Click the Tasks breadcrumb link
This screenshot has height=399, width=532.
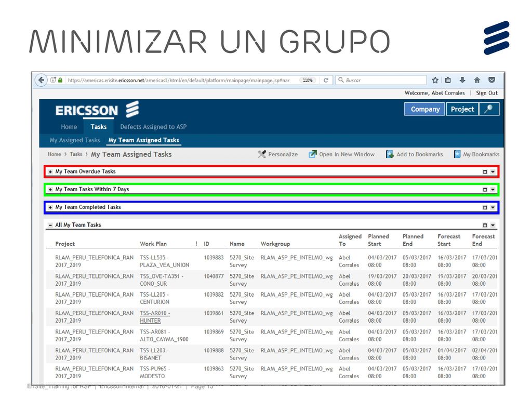[76, 154]
